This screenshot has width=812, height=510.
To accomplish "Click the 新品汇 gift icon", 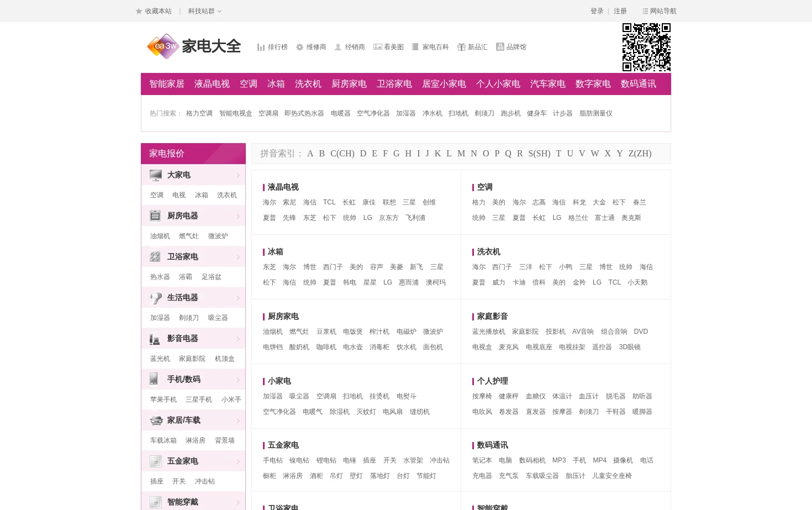I will [x=461, y=47].
